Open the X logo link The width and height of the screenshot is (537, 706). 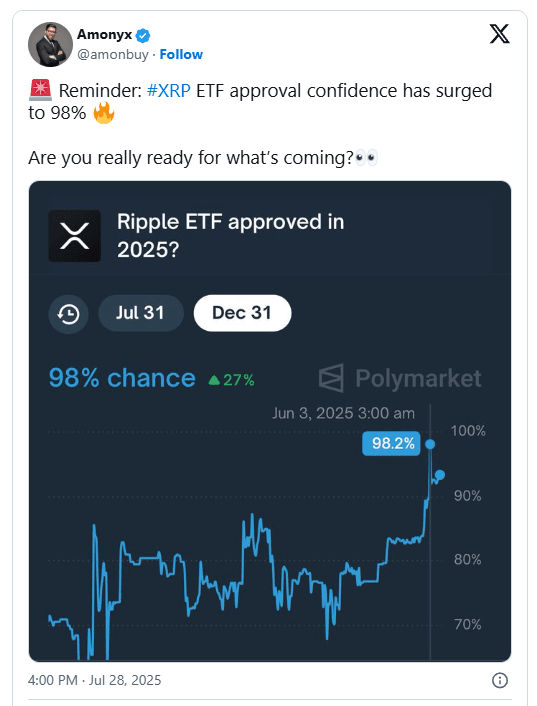500,34
